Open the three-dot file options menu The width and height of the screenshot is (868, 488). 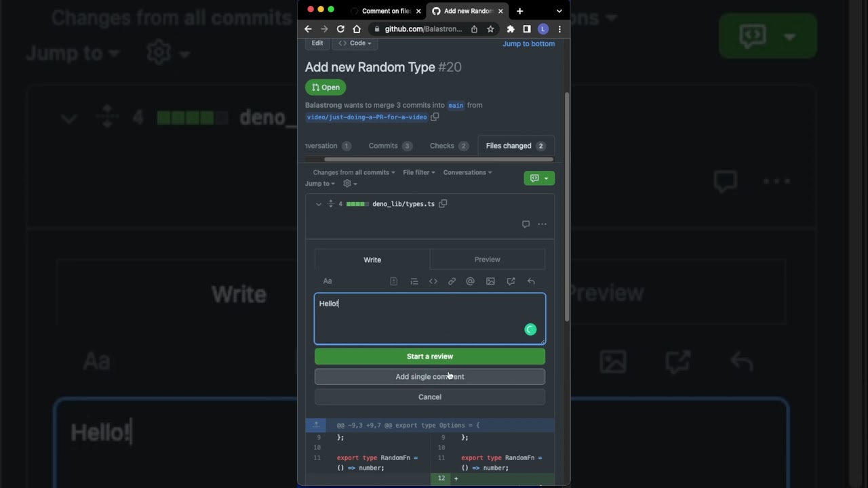point(542,224)
